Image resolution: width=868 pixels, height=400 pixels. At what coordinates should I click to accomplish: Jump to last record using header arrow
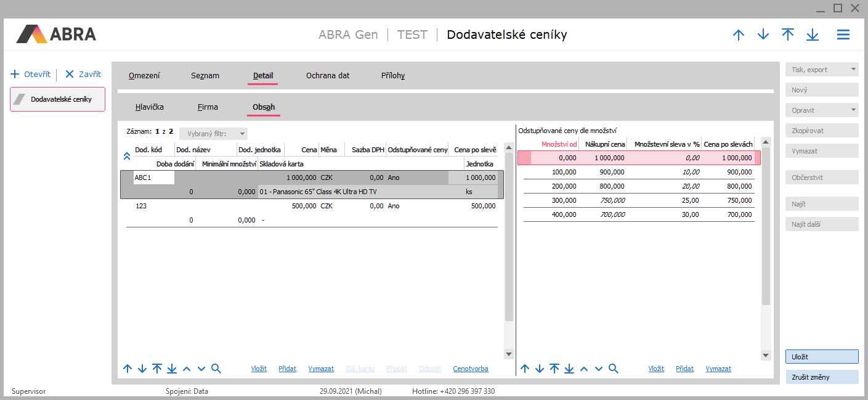click(813, 35)
